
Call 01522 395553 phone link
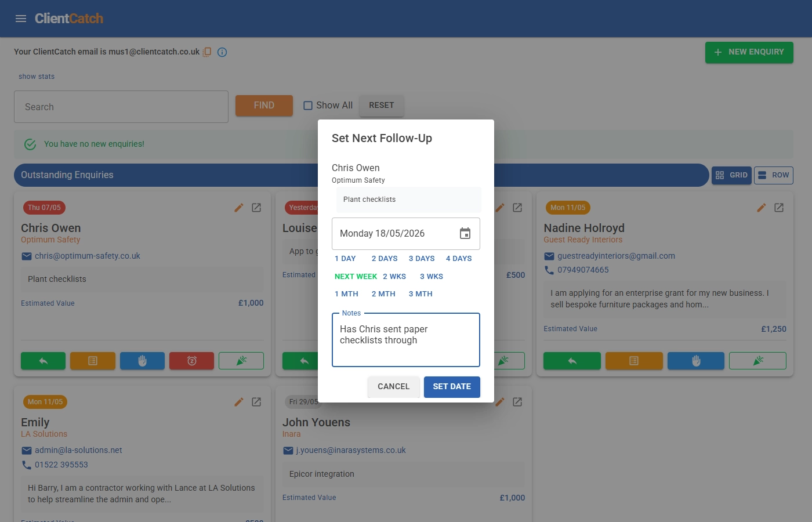coord(61,465)
